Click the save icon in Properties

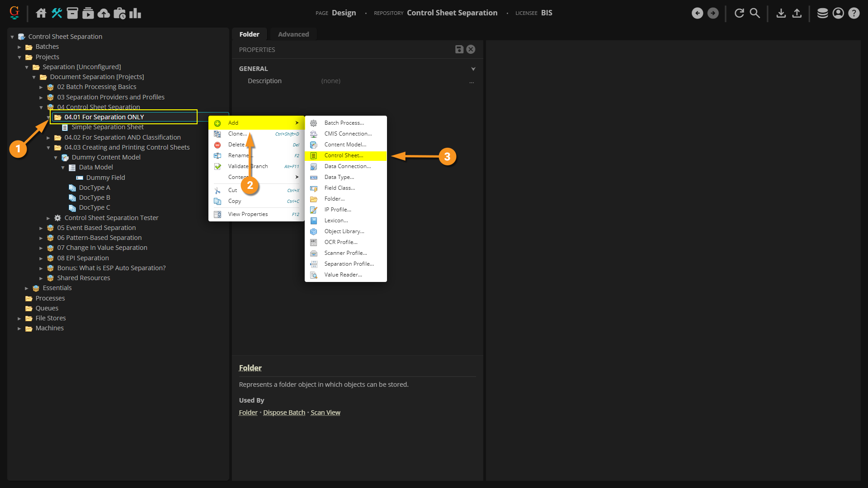click(459, 49)
